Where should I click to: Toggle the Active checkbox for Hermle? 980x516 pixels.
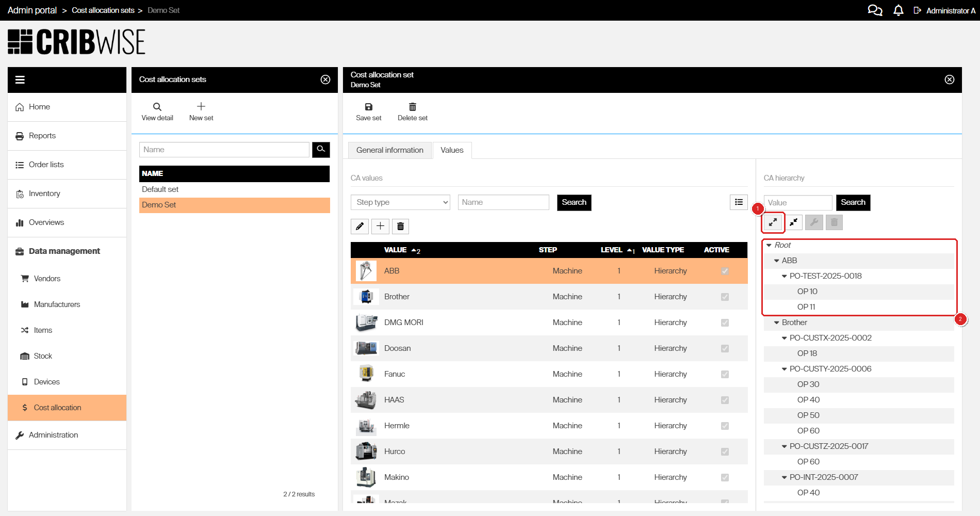(725, 426)
